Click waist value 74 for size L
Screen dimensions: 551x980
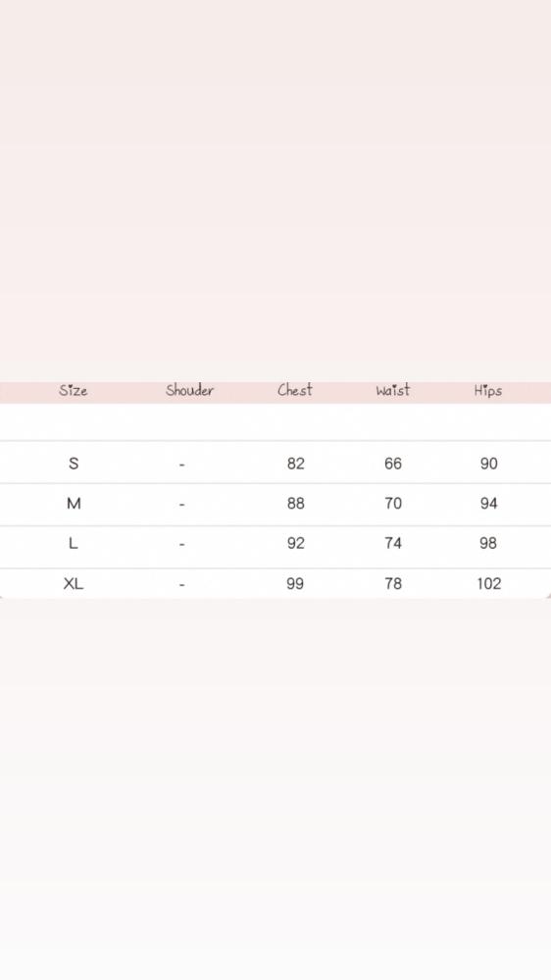click(x=393, y=543)
